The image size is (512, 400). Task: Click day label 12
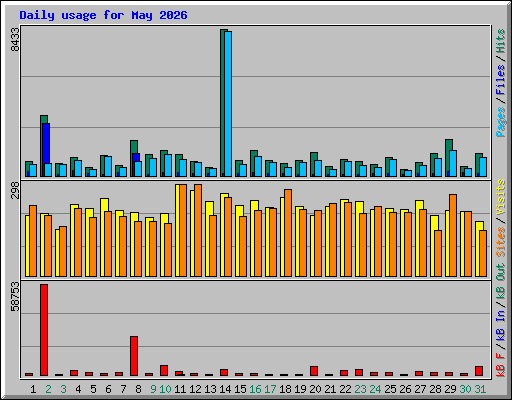[195, 389]
